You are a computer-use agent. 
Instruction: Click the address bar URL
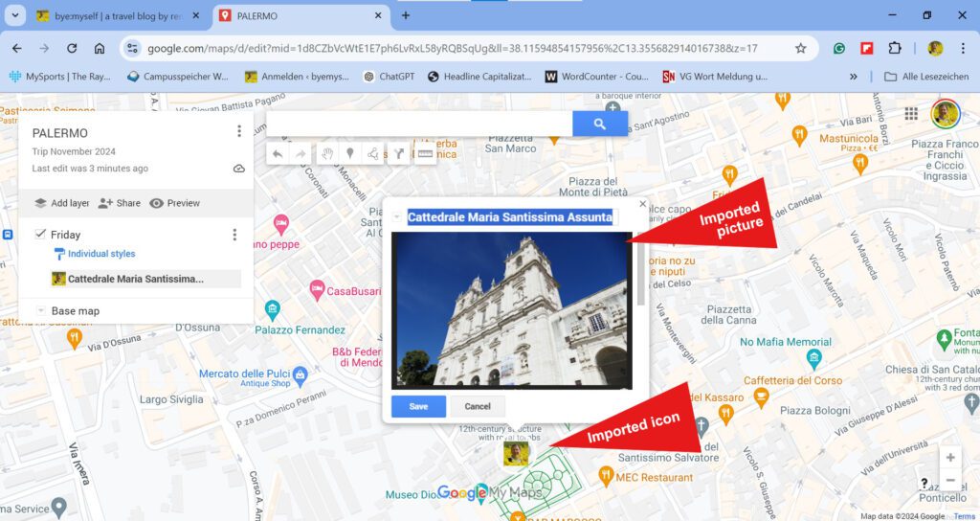pyautogui.click(x=453, y=48)
